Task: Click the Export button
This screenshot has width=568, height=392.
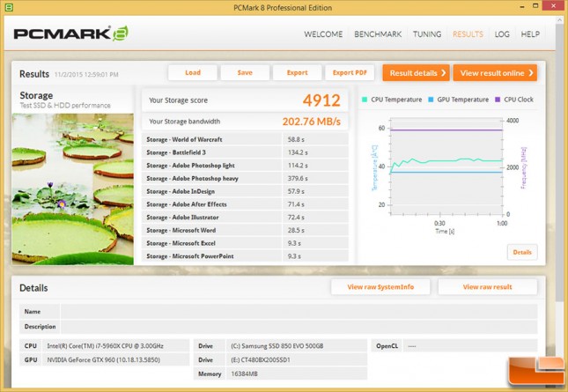Action: tap(297, 72)
